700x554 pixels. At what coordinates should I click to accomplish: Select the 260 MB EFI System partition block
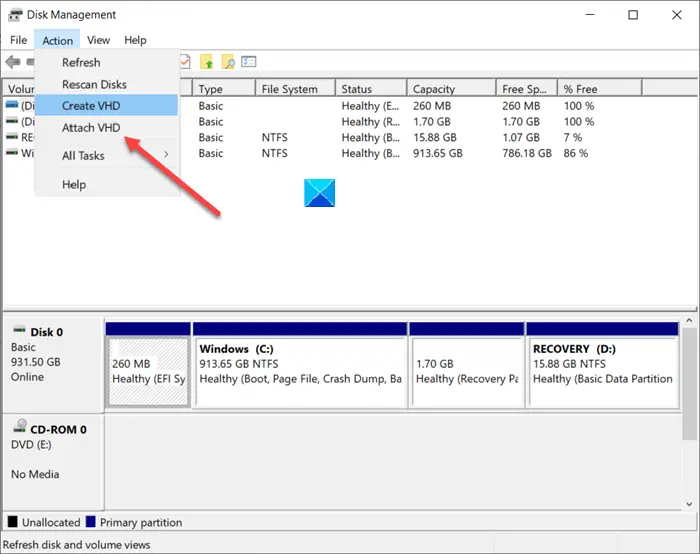coord(148,371)
